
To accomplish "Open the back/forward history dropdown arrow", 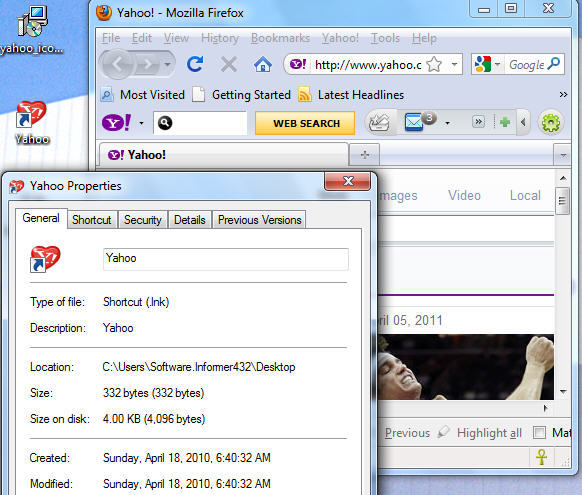I will click(168, 65).
